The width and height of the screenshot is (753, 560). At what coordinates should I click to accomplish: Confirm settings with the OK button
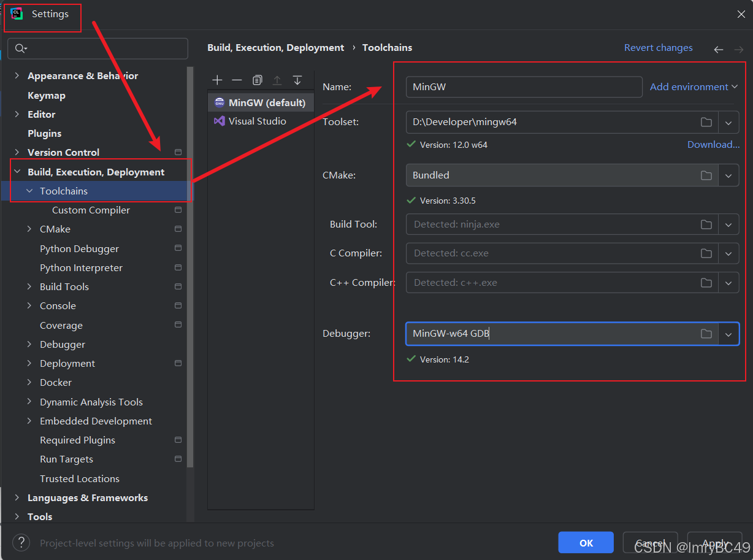tap(586, 543)
